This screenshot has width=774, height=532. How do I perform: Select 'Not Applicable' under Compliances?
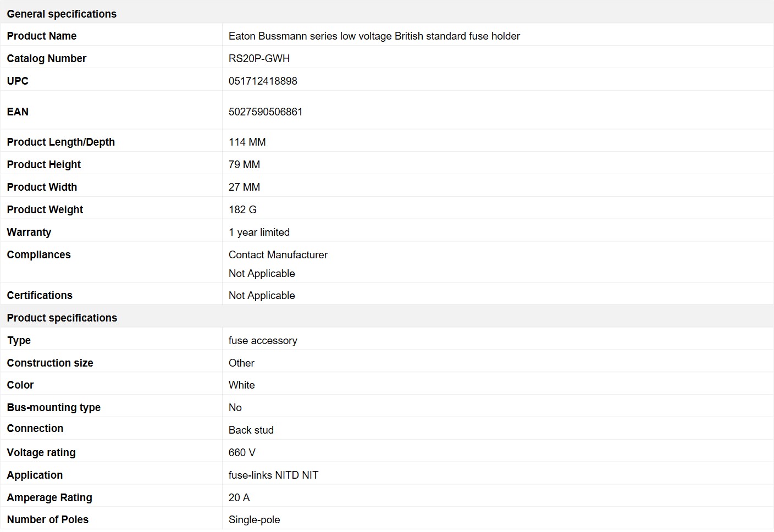262,273
